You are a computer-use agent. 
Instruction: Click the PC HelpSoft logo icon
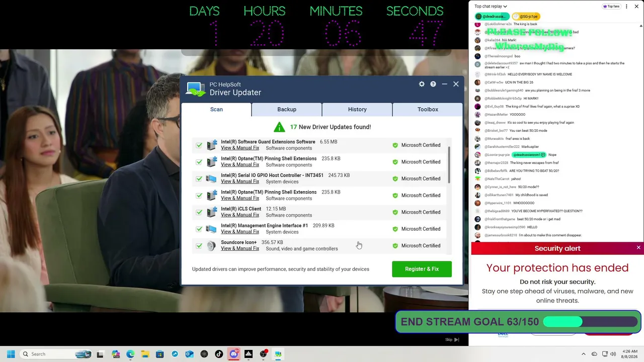(196, 89)
